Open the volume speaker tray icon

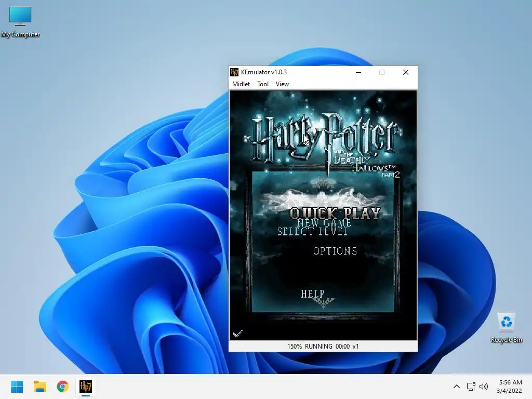click(484, 387)
